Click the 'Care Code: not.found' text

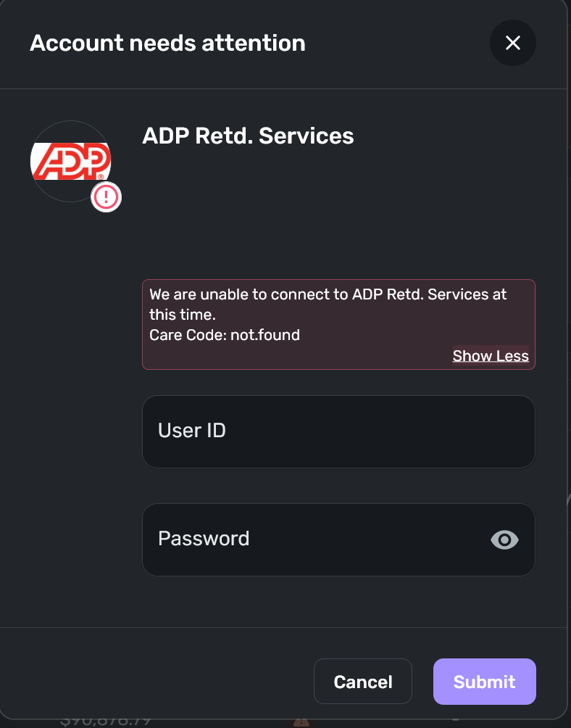225,335
